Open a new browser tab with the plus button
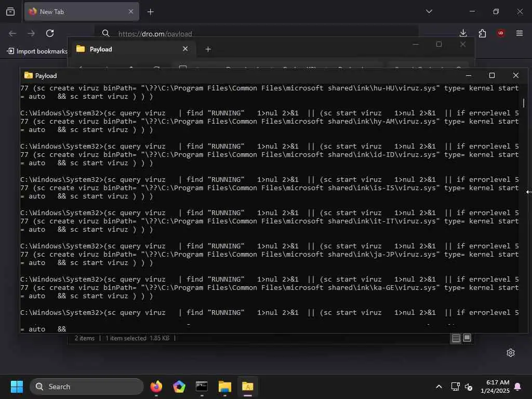Viewport: 532px width, 399px height. pos(150,12)
